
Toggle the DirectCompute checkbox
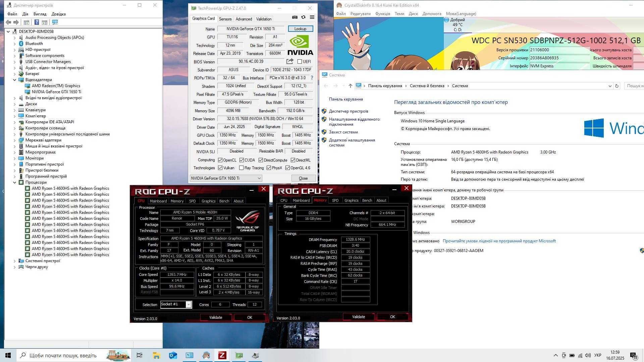click(261, 160)
